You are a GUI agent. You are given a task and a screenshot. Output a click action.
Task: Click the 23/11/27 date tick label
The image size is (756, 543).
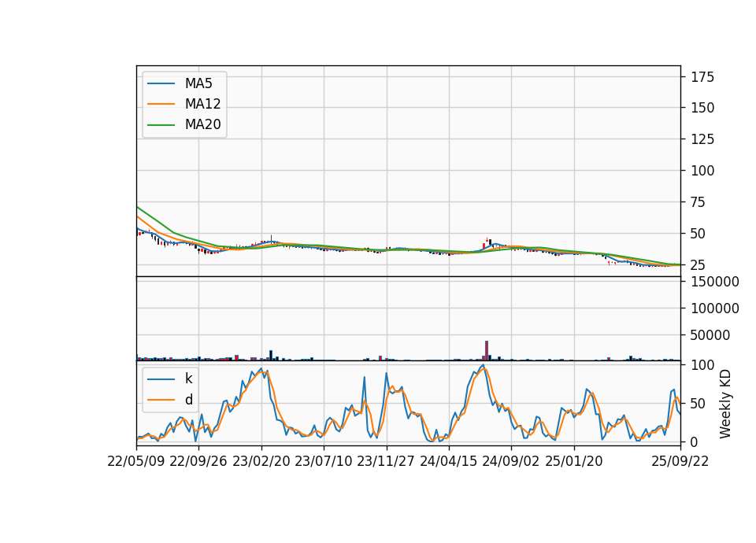pyautogui.click(x=386, y=461)
